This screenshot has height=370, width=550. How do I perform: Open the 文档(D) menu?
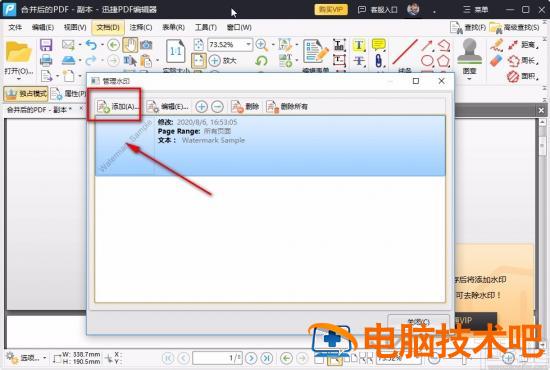108,27
